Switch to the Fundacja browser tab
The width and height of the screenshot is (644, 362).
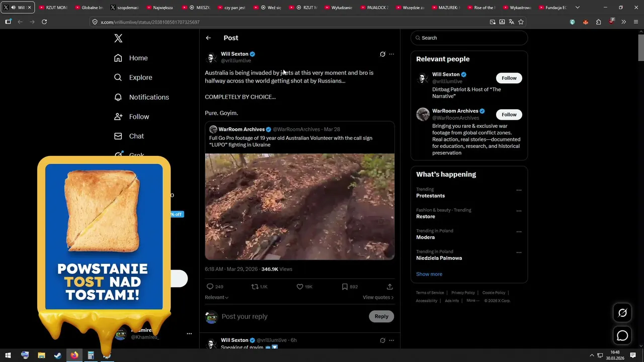click(553, 8)
